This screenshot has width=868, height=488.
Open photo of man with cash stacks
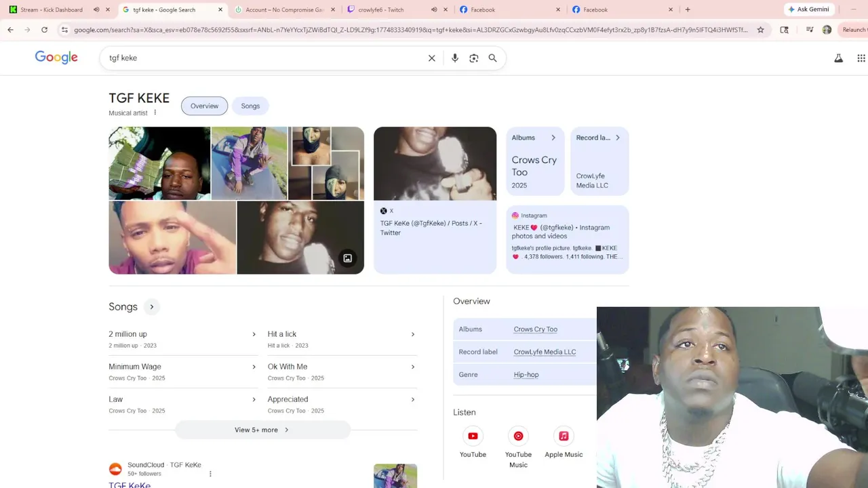tap(159, 163)
